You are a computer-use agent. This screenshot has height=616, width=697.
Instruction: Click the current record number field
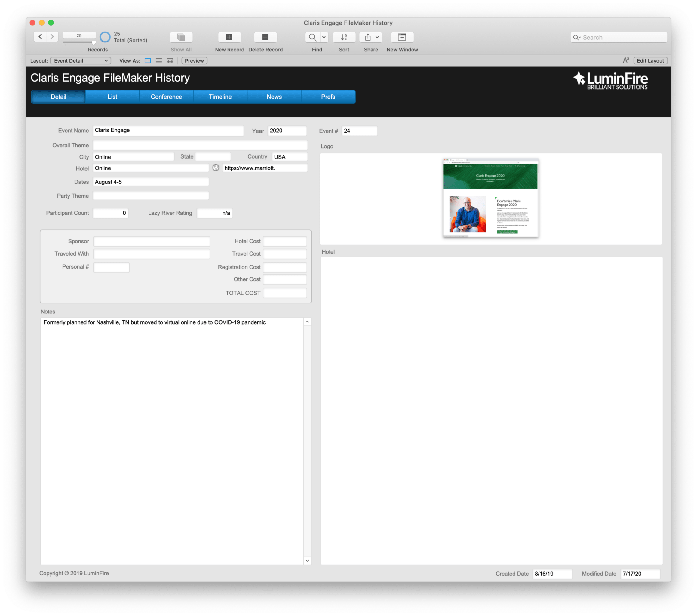pos(79,35)
